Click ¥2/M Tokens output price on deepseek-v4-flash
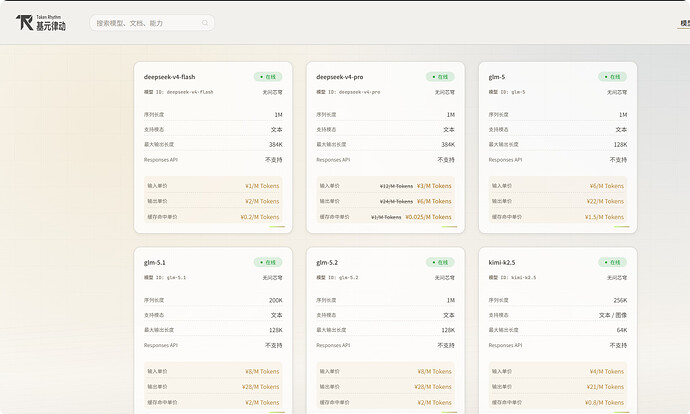 coord(262,202)
